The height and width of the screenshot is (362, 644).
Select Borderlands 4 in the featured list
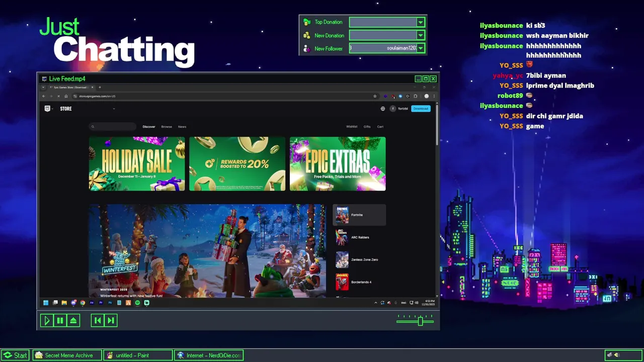tap(359, 282)
